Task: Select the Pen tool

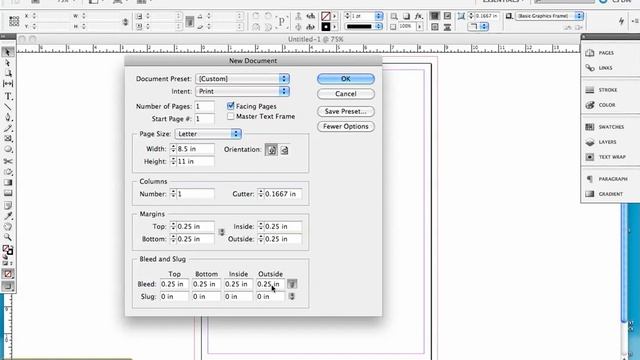Action: pos(8,118)
